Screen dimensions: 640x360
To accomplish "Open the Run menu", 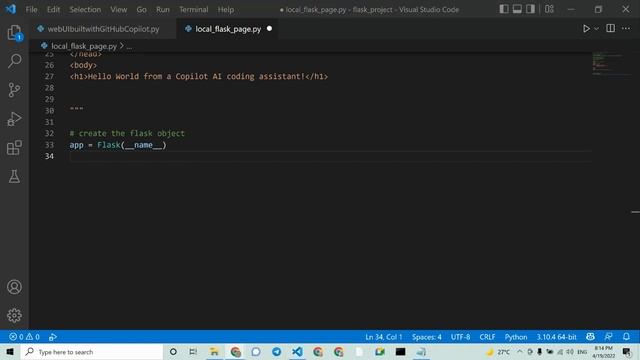I will (162, 9).
